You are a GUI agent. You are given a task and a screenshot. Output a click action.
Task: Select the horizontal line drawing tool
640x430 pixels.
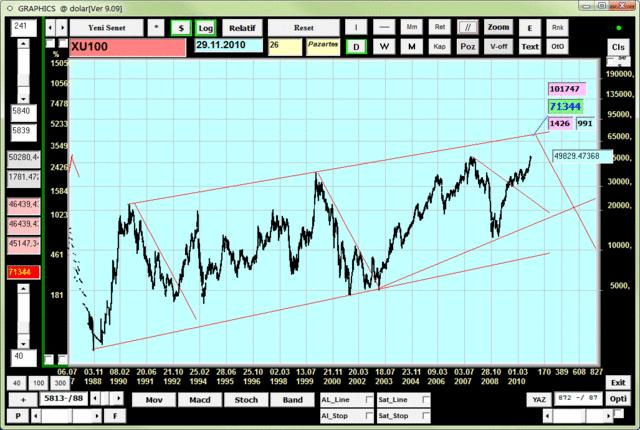384,28
